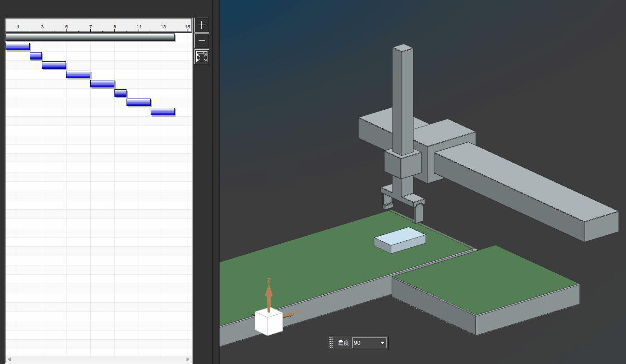Select the long horizontal gantry beam
This screenshot has width=626, height=364.
coord(526,191)
